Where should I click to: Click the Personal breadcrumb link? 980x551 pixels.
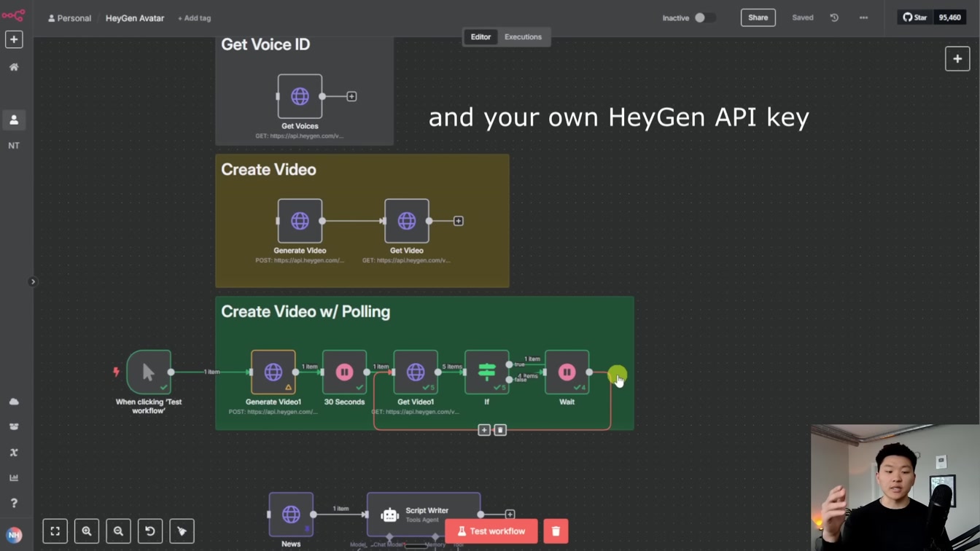tap(69, 18)
